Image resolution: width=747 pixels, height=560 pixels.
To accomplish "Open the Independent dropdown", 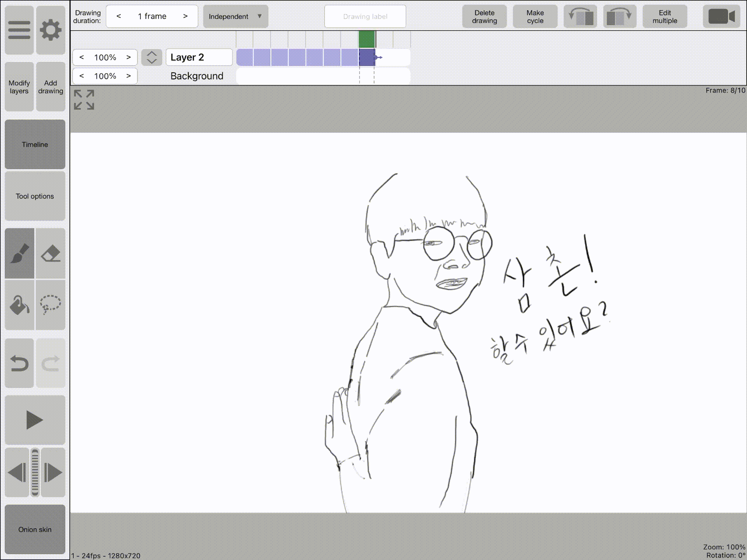I will tap(235, 16).
